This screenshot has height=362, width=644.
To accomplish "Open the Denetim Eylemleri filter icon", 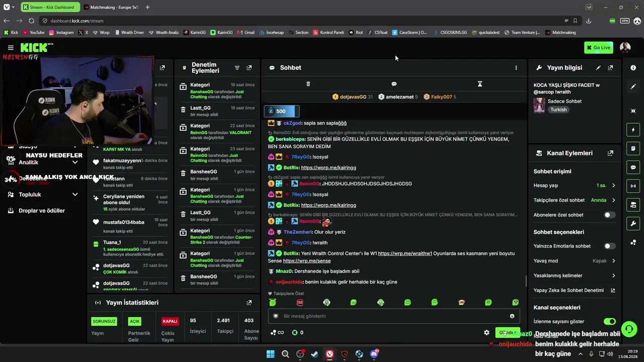I will click(x=237, y=68).
